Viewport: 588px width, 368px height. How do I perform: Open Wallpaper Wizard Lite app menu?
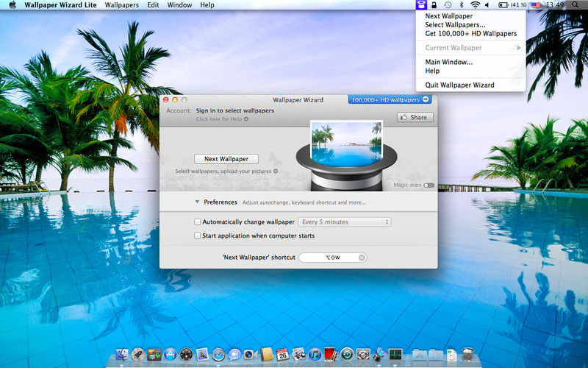(60, 5)
